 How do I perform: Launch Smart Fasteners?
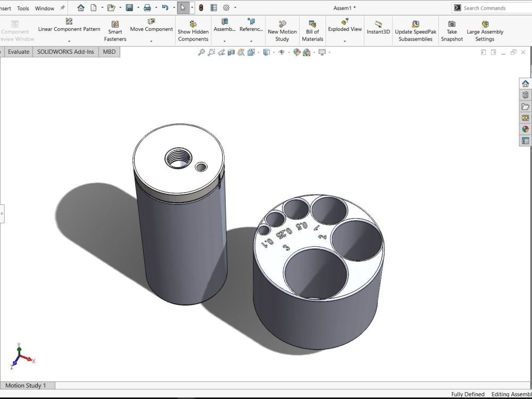pyautogui.click(x=115, y=30)
